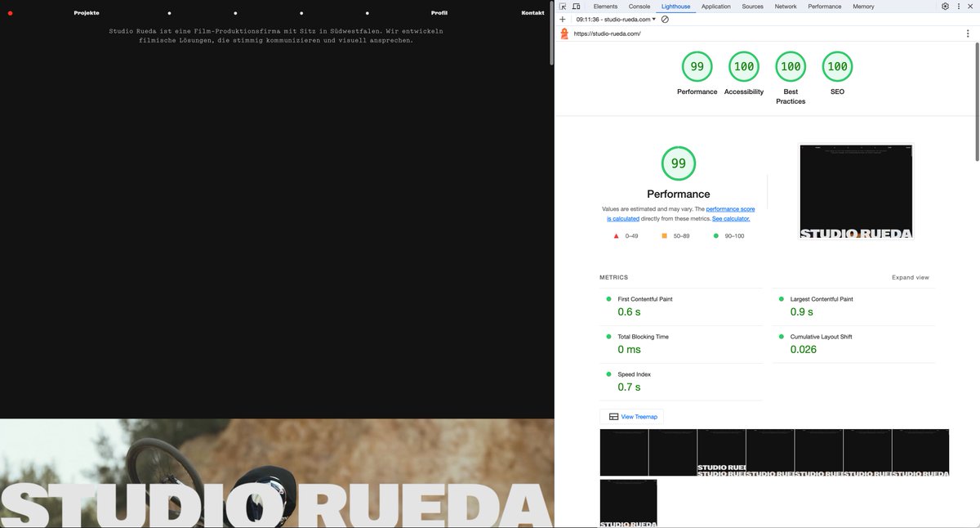
Task: Close the DevTools panel
Action: point(970,7)
